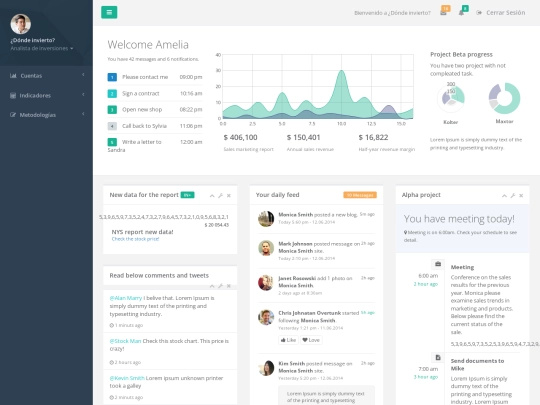The height and width of the screenshot is (405, 540).
Task: Click the Love button
Action: 311,340
